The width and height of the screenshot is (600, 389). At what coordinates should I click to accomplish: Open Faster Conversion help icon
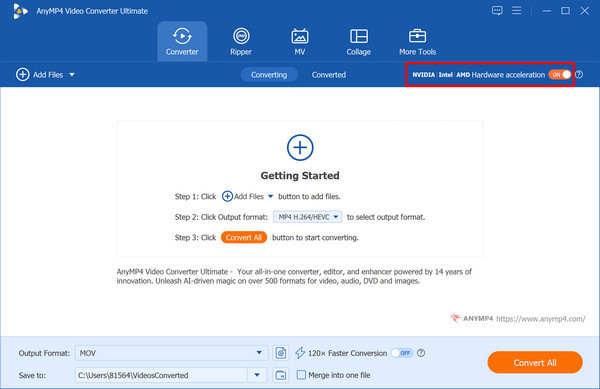(421, 353)
